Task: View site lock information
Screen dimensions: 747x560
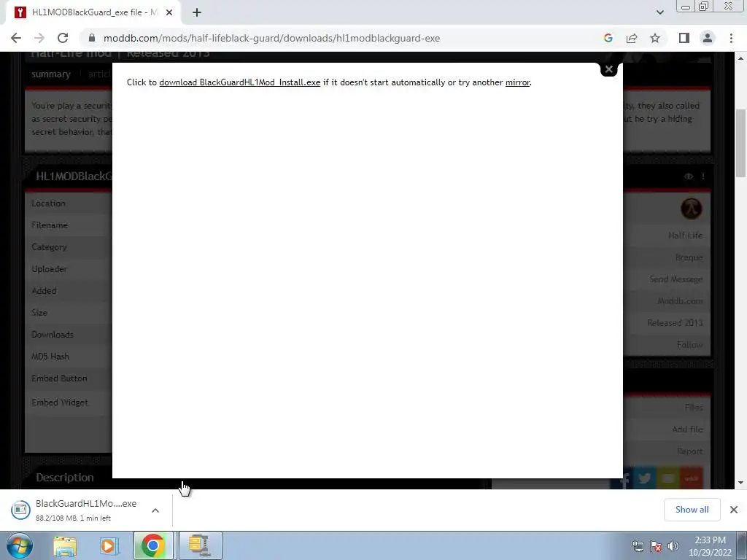Action: coord(92,38)
